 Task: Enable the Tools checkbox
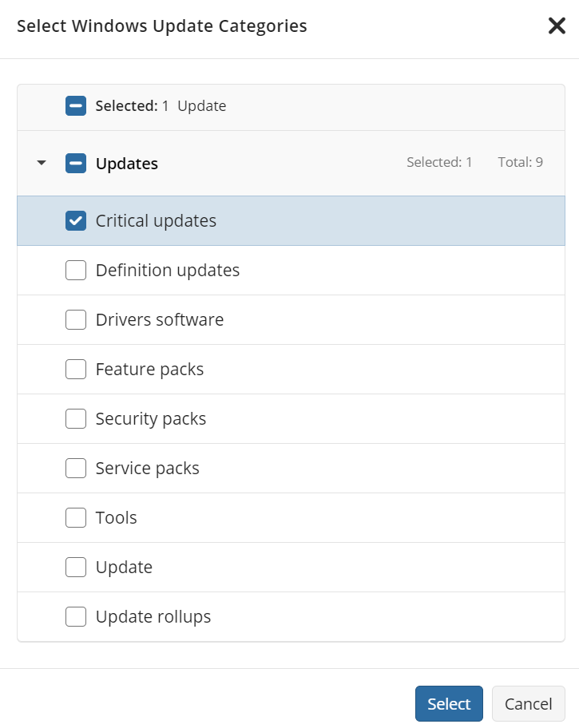(x=76, y=518)
